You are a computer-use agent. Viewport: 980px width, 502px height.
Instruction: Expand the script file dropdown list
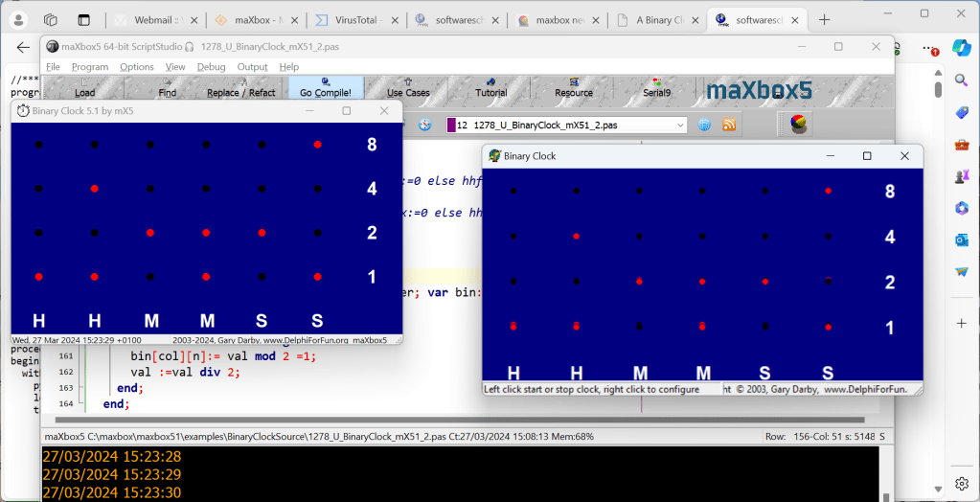pyautogui.click(x=680, y=125)
